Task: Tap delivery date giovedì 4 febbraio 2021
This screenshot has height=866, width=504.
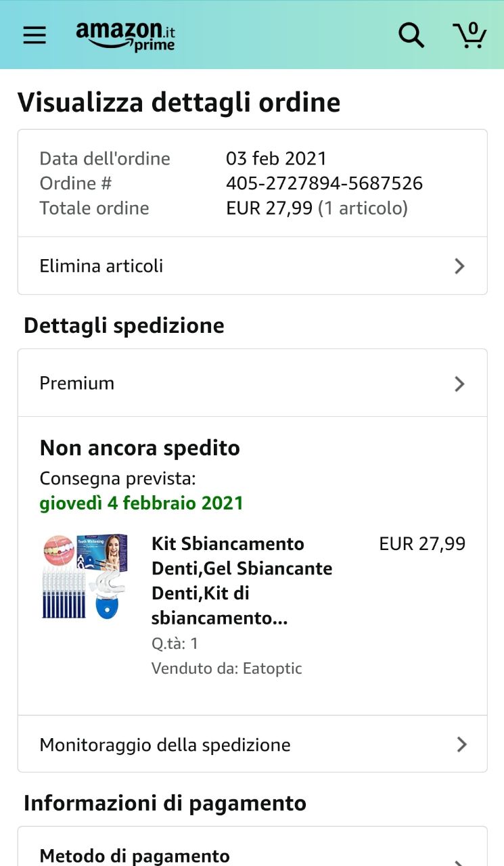Action: (x=141, y=503)
